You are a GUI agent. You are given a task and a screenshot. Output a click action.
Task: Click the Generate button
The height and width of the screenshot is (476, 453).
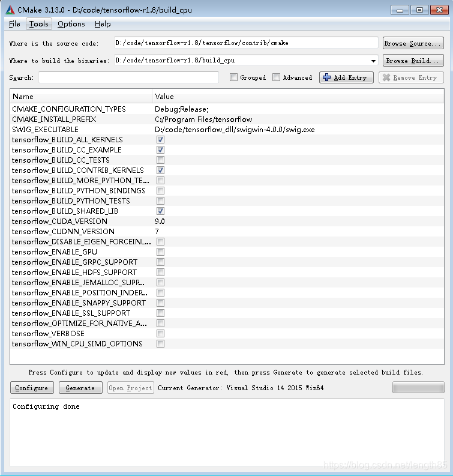click(x=80, y=388)
